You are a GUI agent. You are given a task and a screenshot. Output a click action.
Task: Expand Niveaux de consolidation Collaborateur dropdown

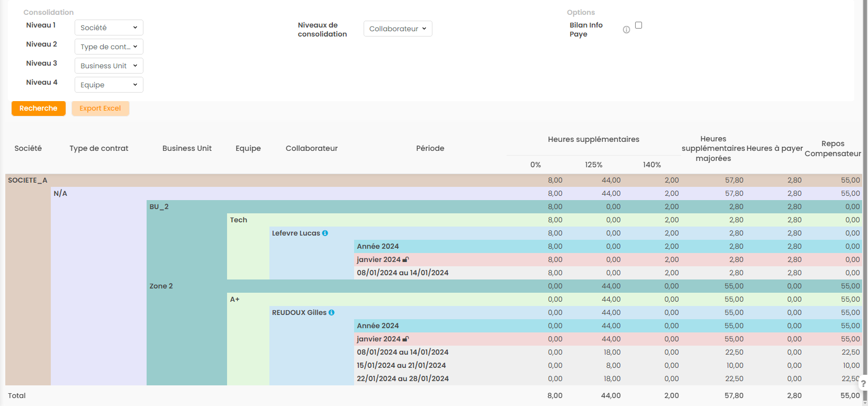pos(397,29)
